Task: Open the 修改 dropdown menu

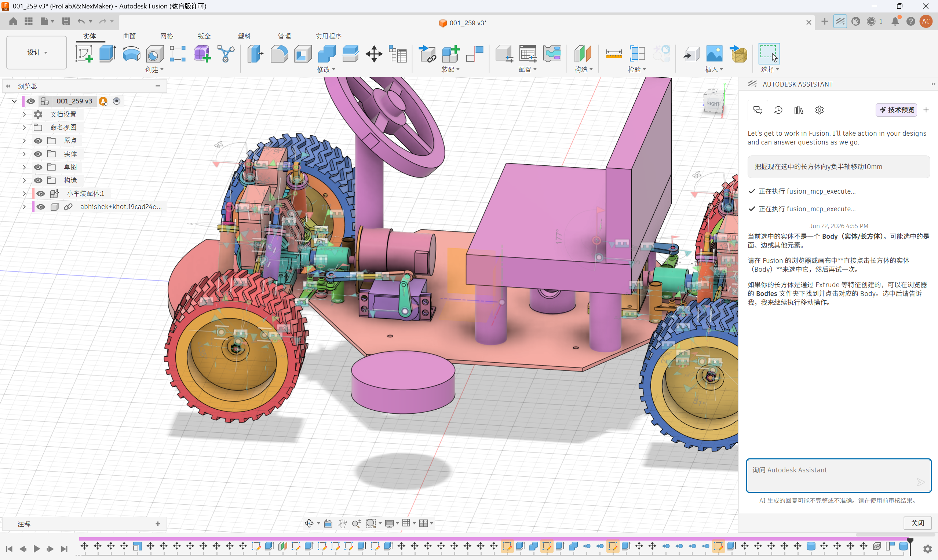Action: (326, 69)
